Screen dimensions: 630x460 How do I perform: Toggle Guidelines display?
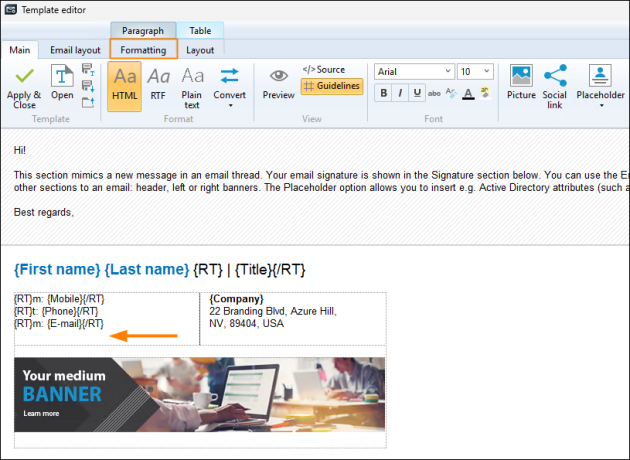[x=332, y=86]
